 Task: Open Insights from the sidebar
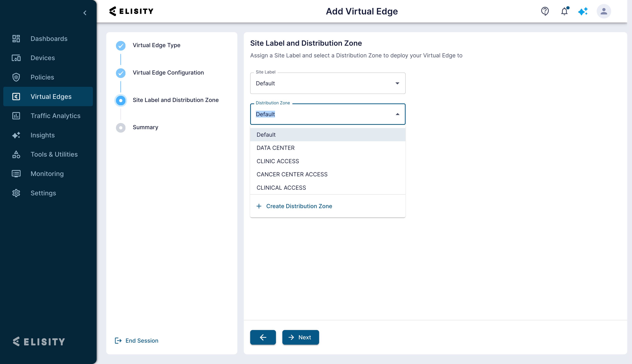(48, 135)
